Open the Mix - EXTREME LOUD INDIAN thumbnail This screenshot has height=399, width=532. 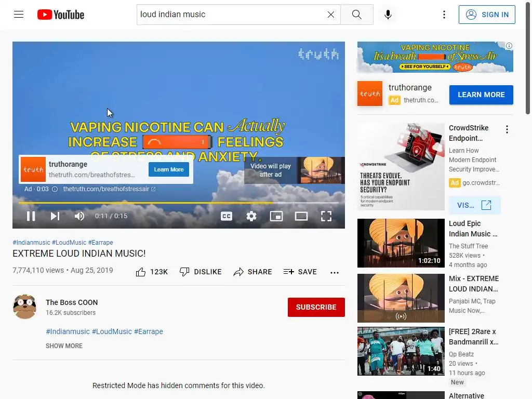401,298
